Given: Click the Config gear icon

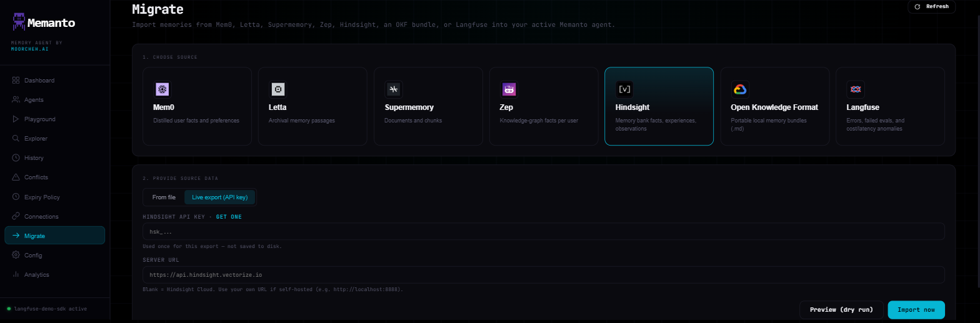Looking at the screenshot, I should tap(16, 256).
